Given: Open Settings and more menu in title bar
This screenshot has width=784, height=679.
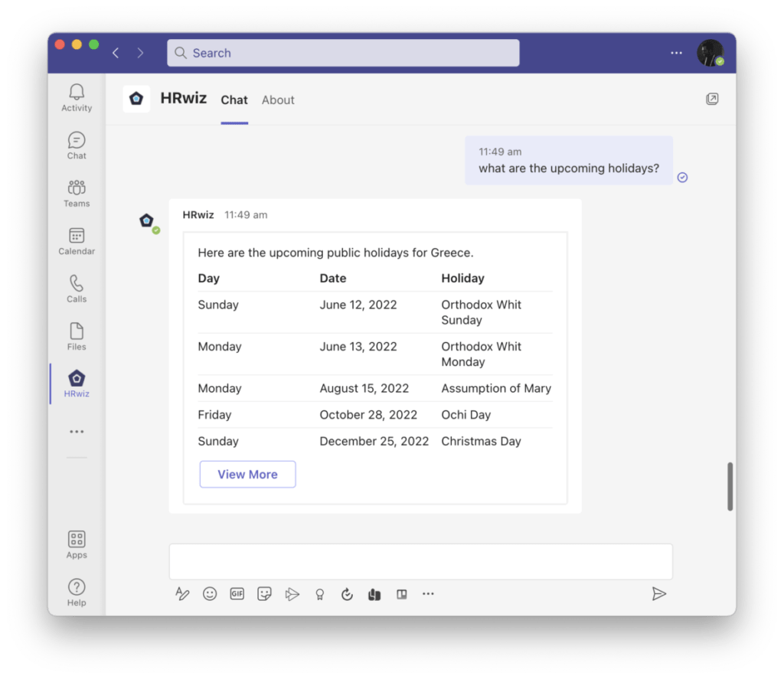Looking at the screenshot, I should 676,53.
